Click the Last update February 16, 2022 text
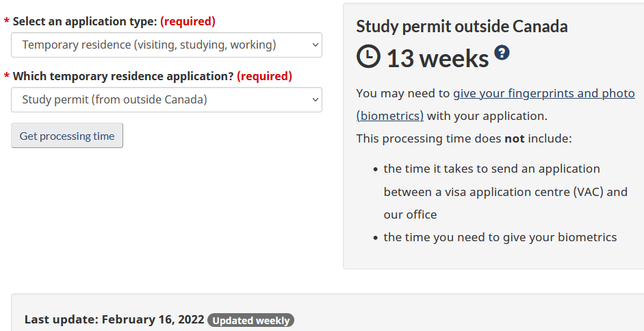Image resolution: width=644 pixels, height=331 pixels. pyautogui.click(x=114, y=319)
